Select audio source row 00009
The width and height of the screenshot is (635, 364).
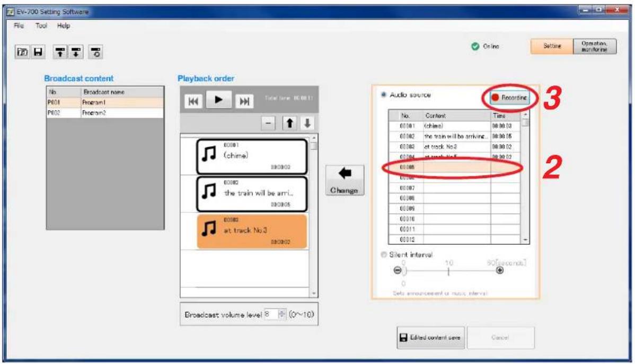pos(454,209)
